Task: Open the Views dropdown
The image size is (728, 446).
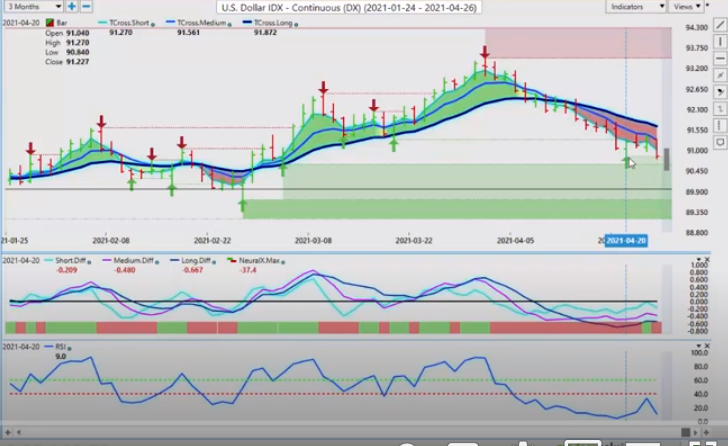Action: click(x=687, y=6)
